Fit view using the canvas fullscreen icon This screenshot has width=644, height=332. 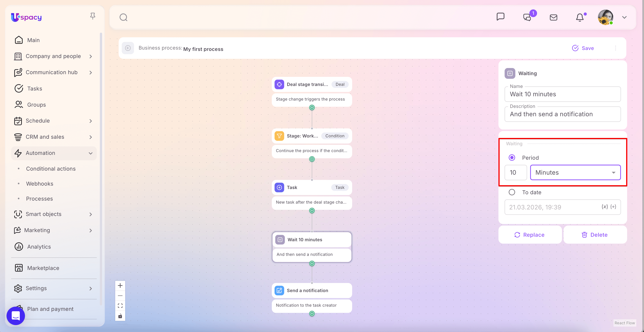tap(120, 305)
